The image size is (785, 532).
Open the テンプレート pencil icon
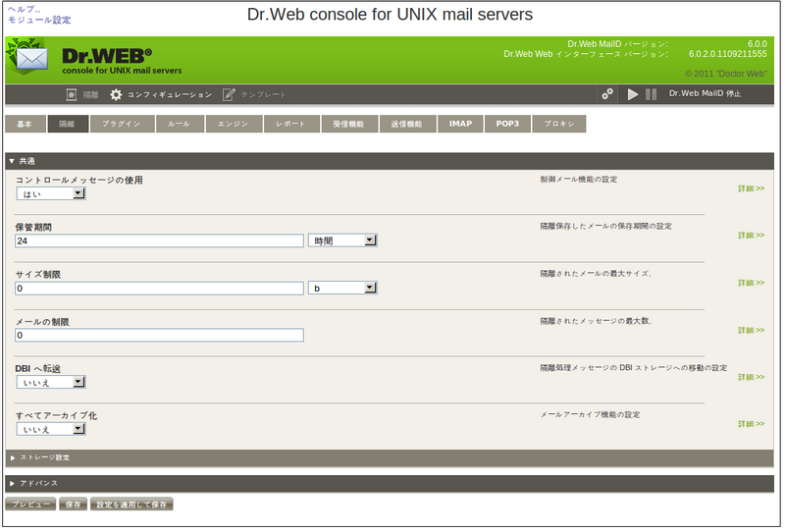coord(229,94)
